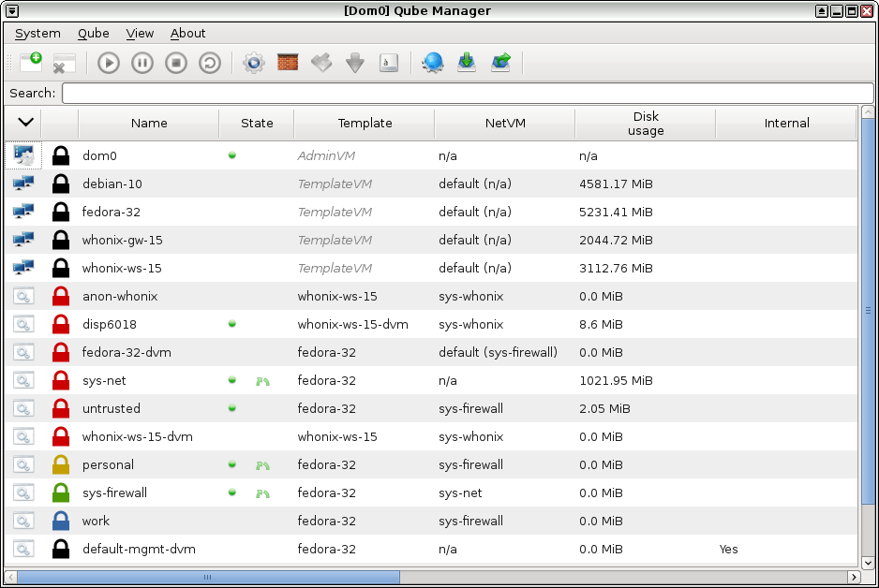Click the red padlock beside untrusted

[x=61, y=408]
